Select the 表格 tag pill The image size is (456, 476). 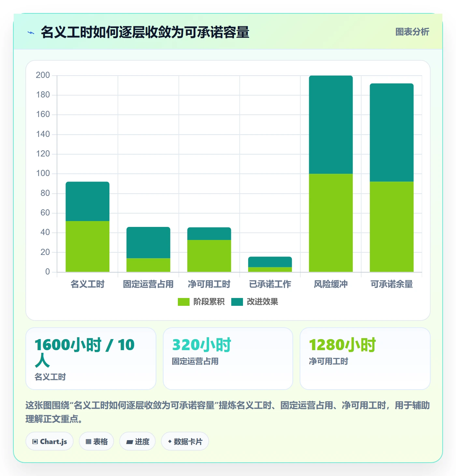click(96, 441)
